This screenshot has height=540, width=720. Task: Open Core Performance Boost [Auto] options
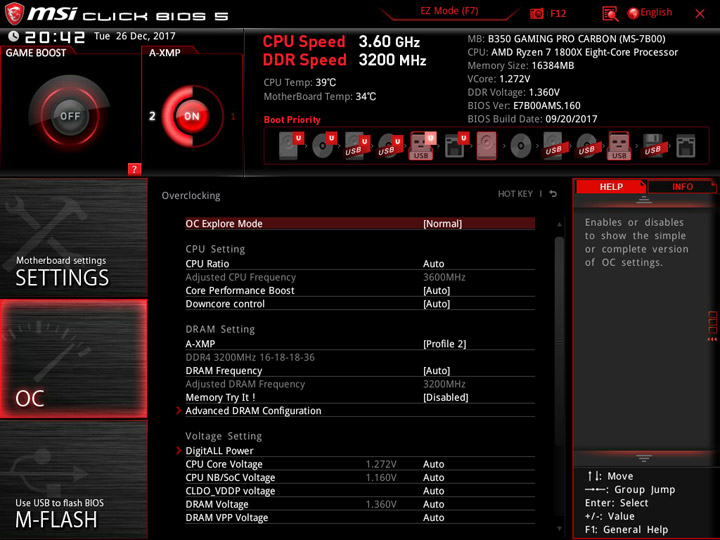[x=360, y=290]
